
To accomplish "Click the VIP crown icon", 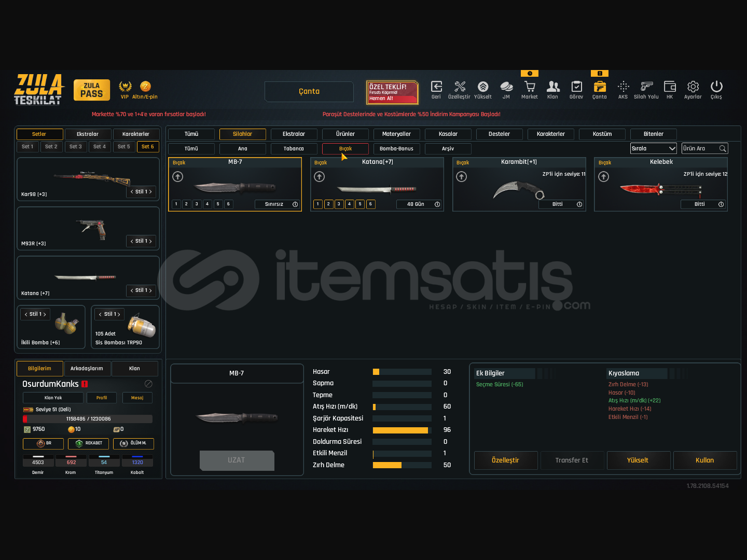I will (x=125, y=86).
